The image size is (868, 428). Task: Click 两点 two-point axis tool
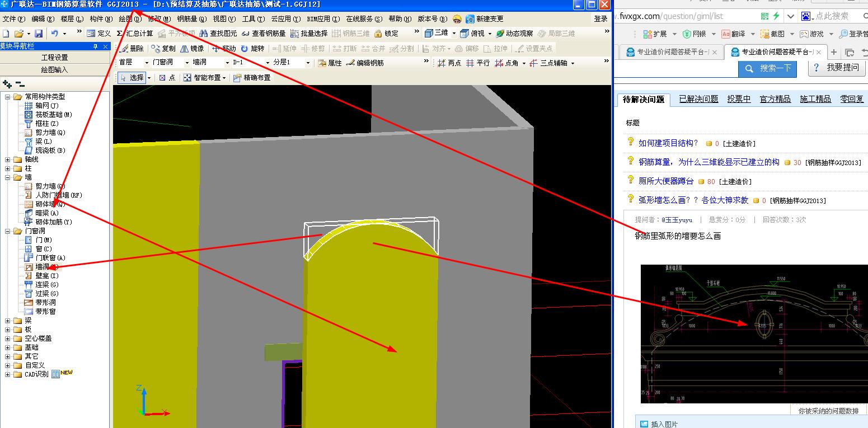point(449,63)
